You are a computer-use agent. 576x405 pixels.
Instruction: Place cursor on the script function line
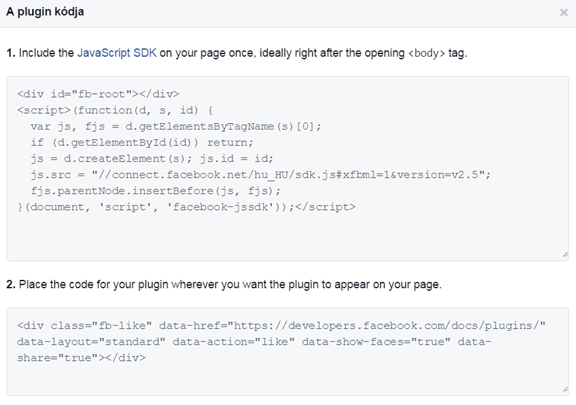click(x=115, y=110)
